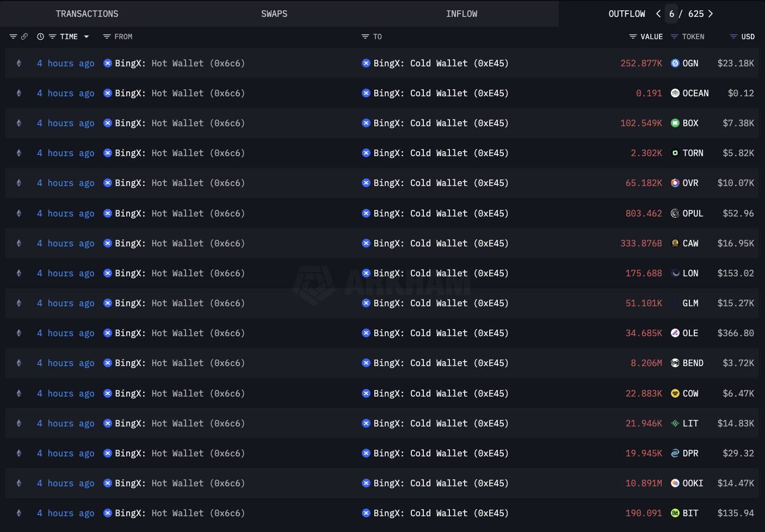
Task: Select the Inflow tab
Action: 461,14
